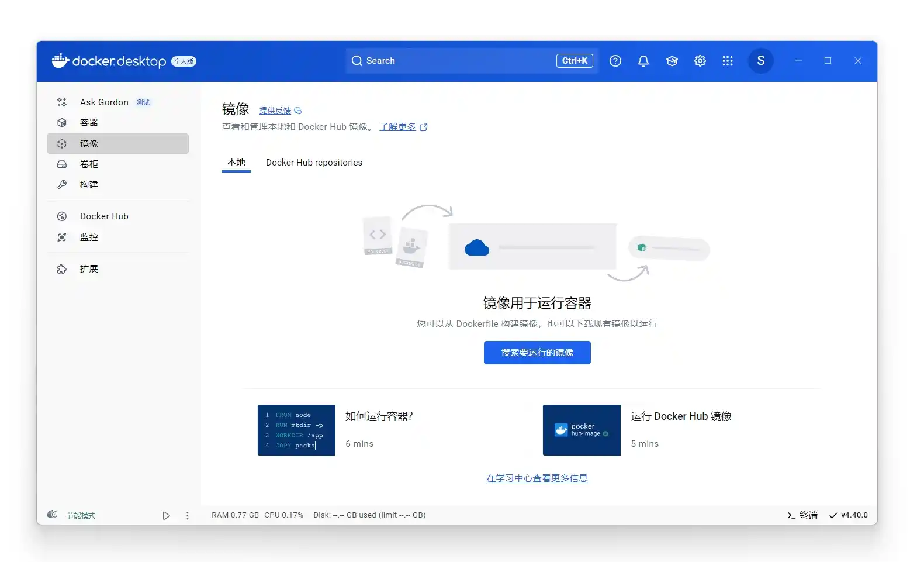Click the user account avatar S
The height and width of the screenshot is (562, 924).
[x=760, y=61]
